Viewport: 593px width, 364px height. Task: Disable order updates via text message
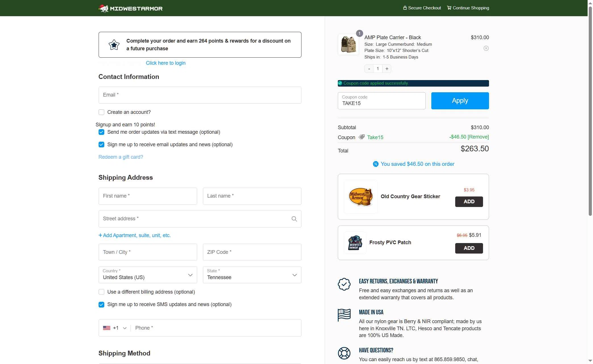pos(101,132)
